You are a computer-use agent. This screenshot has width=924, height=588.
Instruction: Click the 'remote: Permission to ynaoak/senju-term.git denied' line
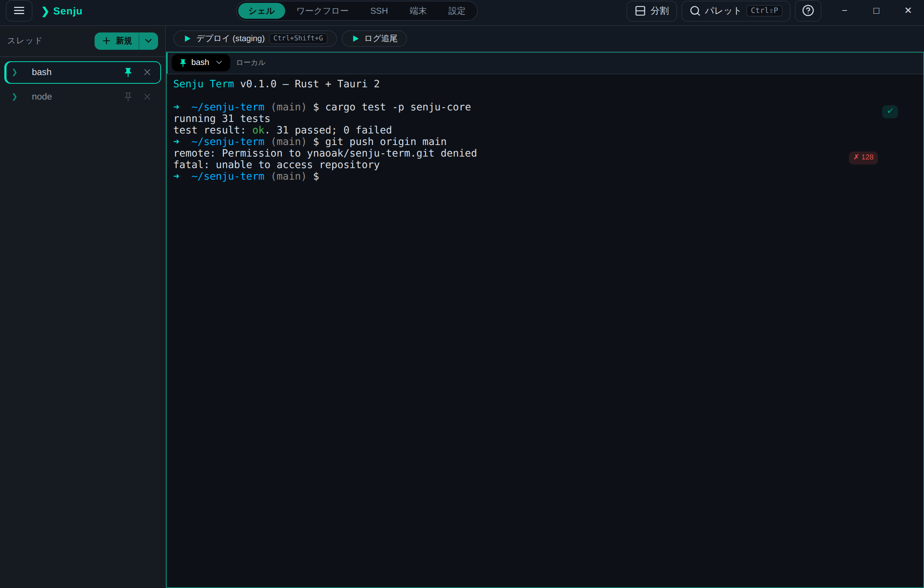coord(325,153)
